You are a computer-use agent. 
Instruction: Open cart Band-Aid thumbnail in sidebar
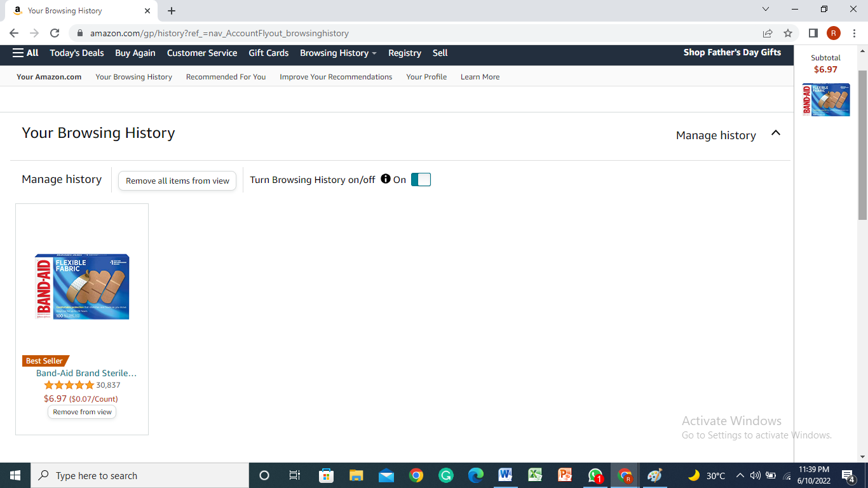(x=826, y=100)
